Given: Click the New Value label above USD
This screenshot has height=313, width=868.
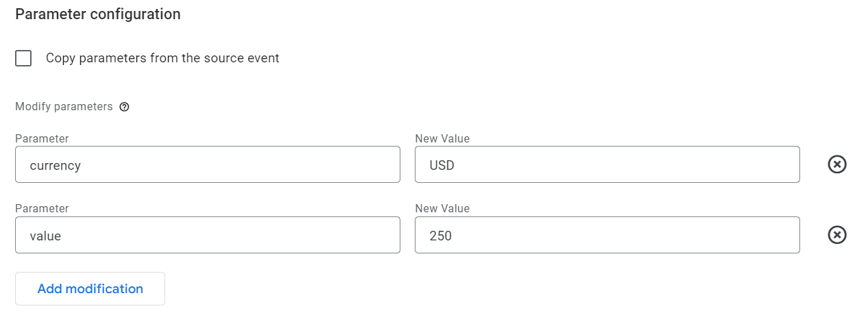Looking at the screenshot, I should click(442, 138).
